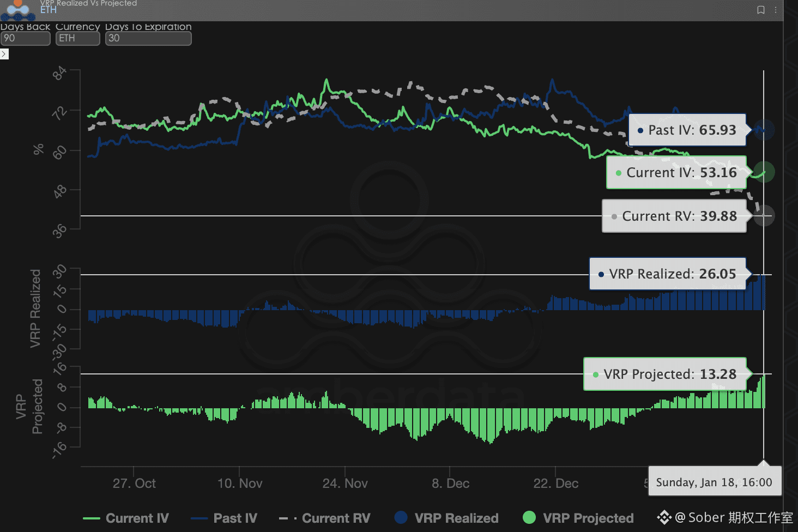Image resolution: width=798 pixels, height=532 pixels.
Task: Click the VRP Realized Vs Projected title
Action: 88,3
